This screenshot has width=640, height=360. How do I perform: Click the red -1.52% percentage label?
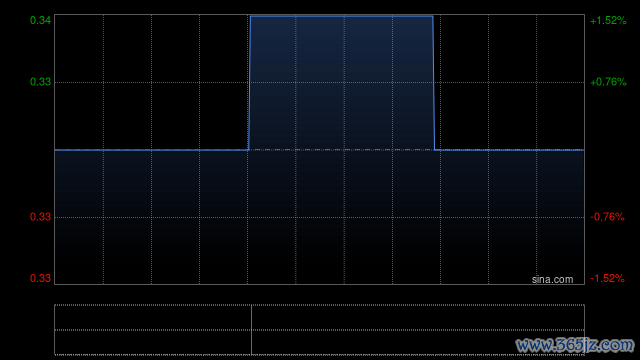click(x=607, y=278)
